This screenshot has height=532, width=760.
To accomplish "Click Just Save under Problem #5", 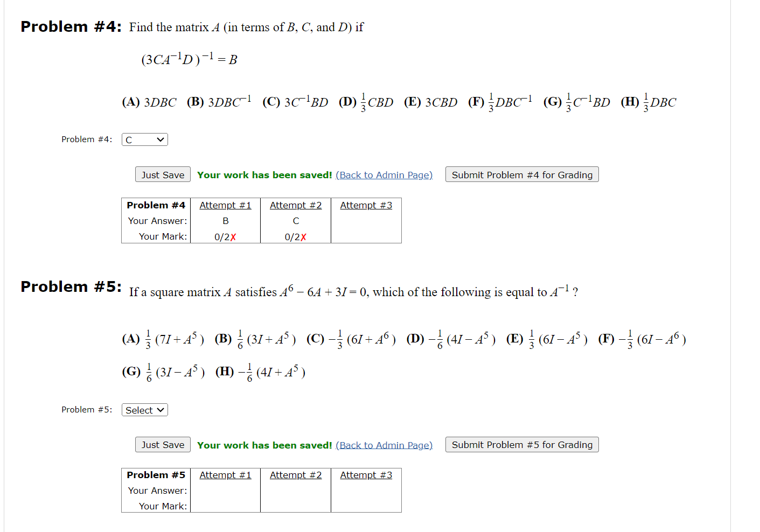I will click(162, 444).
